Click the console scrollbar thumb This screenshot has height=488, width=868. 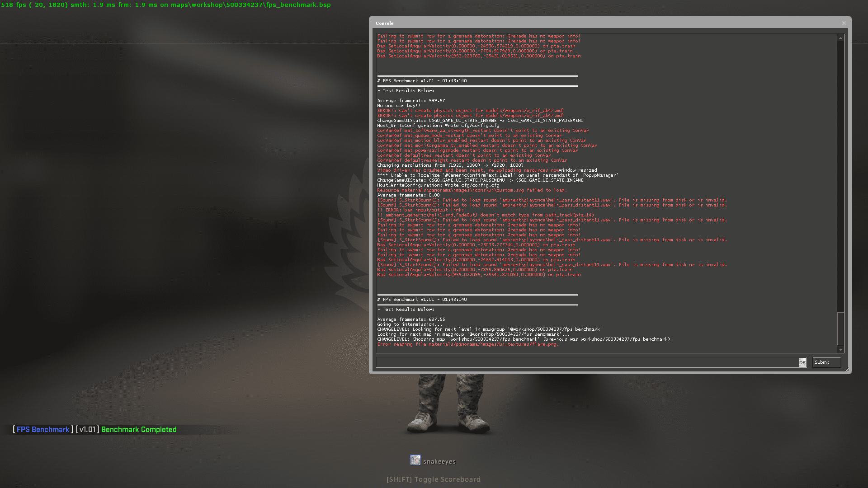click(x=840, y=328)
